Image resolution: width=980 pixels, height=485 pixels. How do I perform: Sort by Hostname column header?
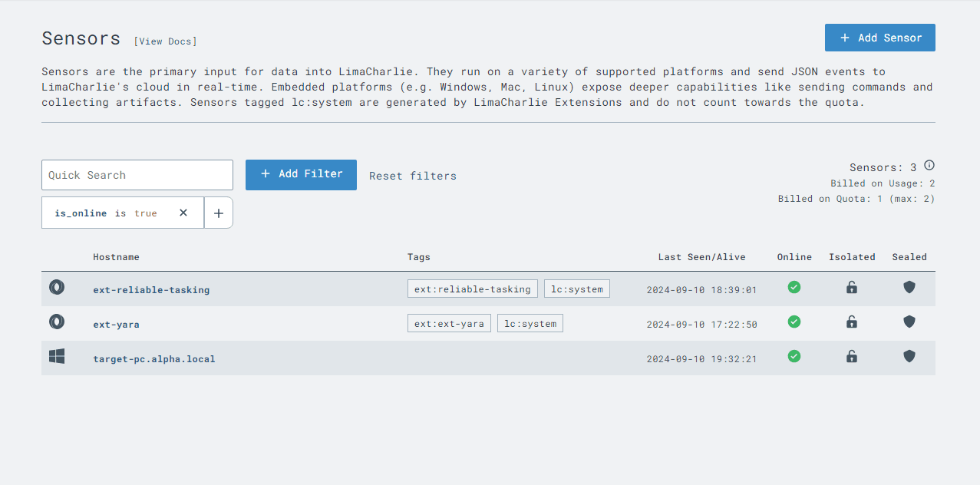point(117,257)
